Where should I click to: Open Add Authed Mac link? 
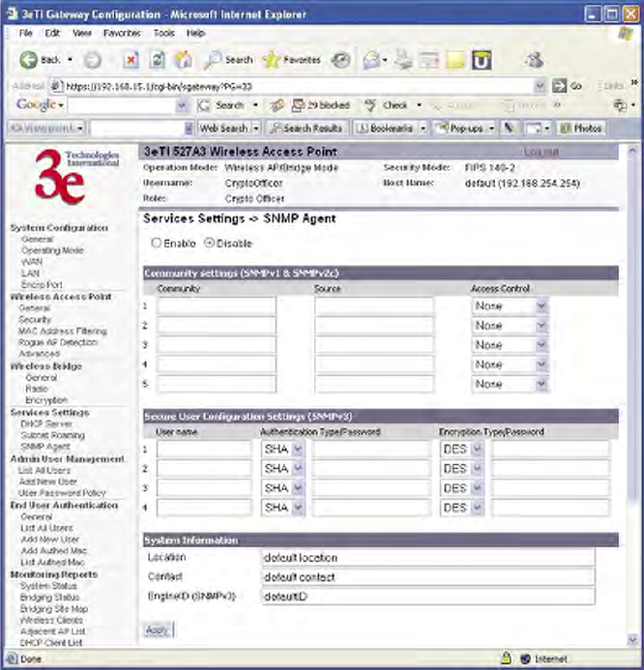(x=54, y=551)
